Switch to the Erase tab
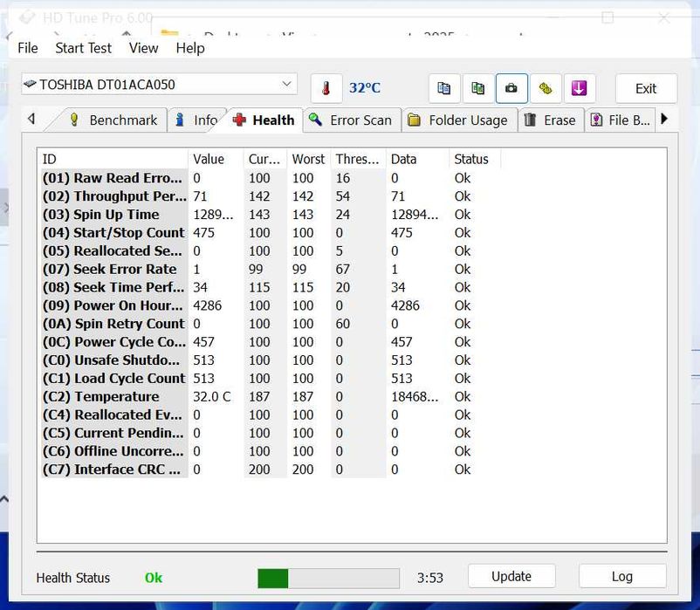This screenshot has height=610, width=700. coord(551,120)
